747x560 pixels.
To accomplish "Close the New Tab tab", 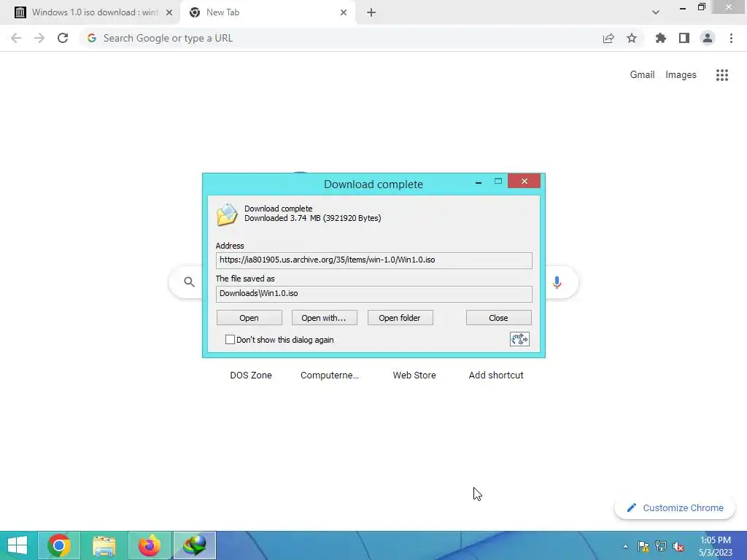I will point(344,13).
